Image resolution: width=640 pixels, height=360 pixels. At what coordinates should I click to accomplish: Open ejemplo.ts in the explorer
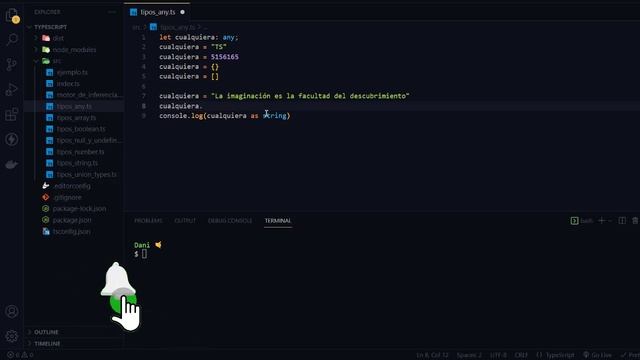[72, 72]
